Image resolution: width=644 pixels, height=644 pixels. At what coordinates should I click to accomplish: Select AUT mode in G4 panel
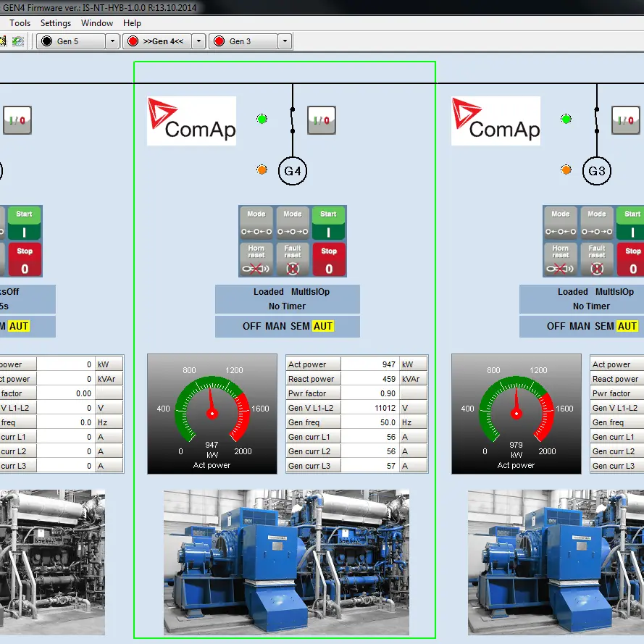point(323,326)
